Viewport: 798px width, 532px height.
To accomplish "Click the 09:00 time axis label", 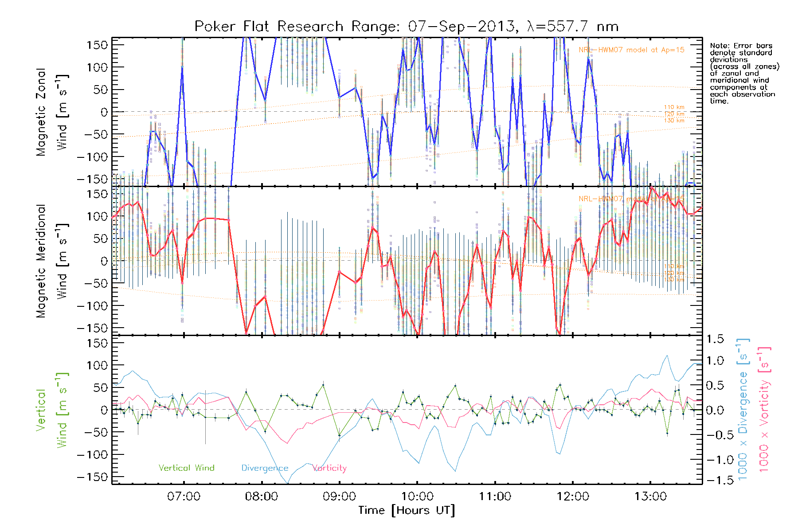I will (339, 497).
